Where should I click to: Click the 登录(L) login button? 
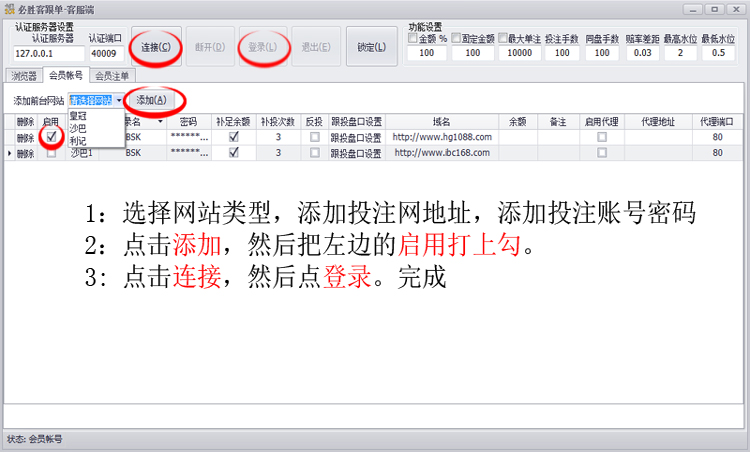pos(263,47)
